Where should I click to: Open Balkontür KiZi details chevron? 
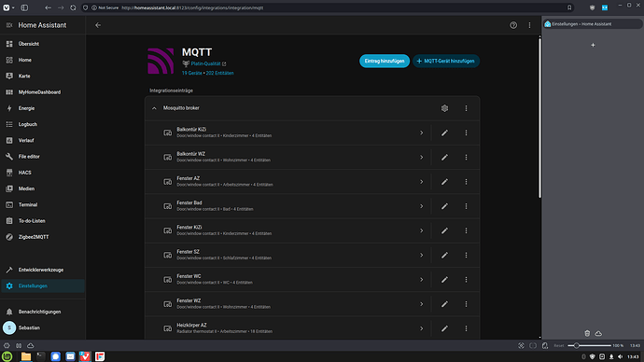pos(421,133)
